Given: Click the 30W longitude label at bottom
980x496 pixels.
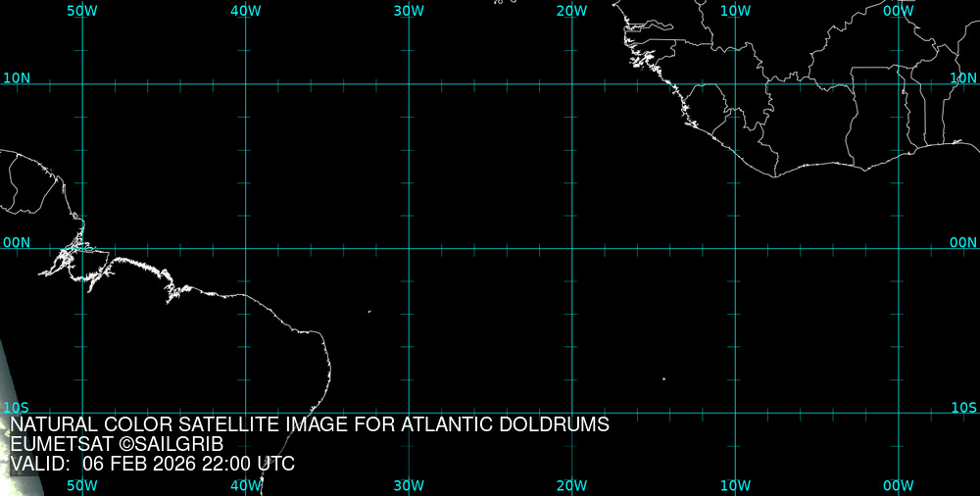Looking at the screenshot, I should (x=409, y=485).
